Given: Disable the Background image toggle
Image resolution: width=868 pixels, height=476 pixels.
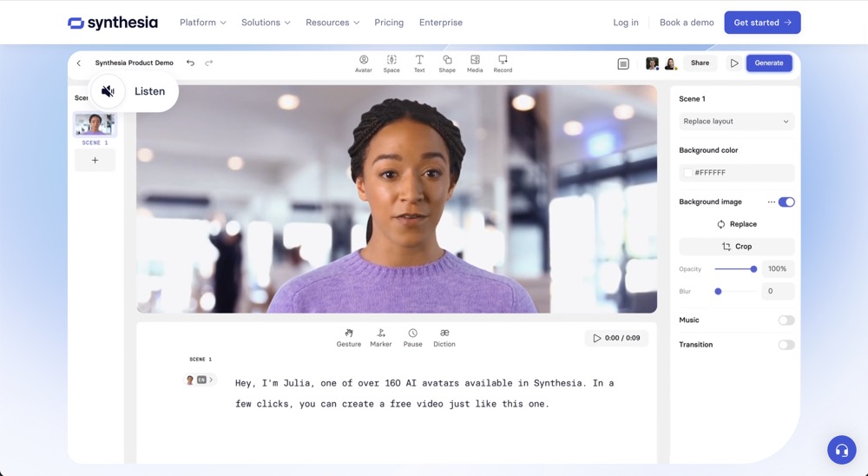Looking at the screenshot, I should tap(786, 202).
